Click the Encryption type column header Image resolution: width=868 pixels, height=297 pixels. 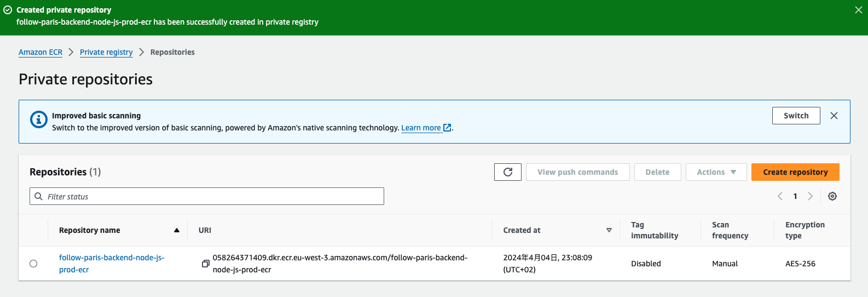[805, 230]
